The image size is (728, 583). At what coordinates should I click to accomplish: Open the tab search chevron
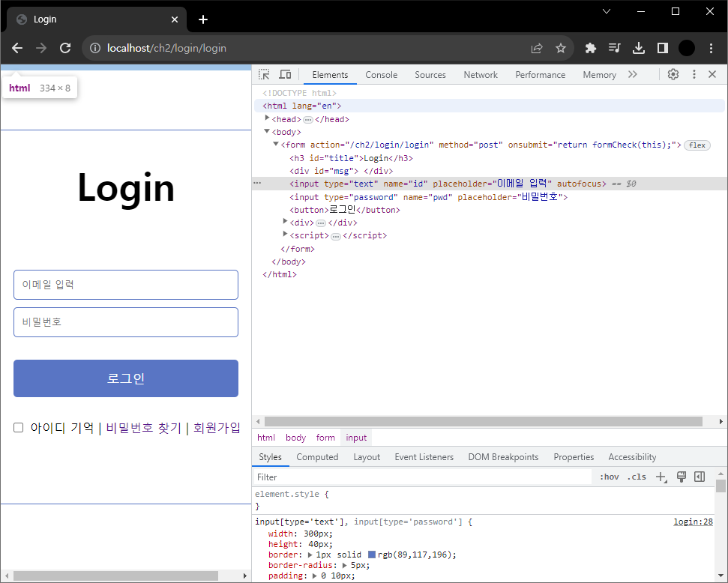click(x=607, y=11)
